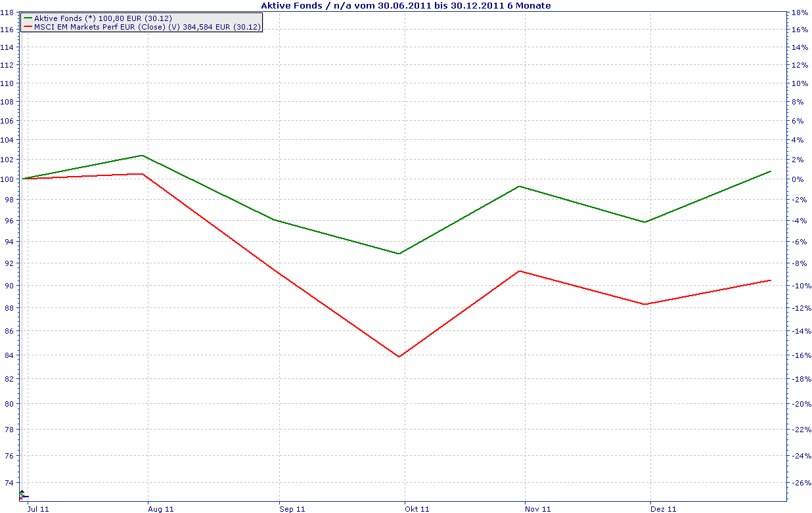The image size is (812, 513).
Task: Click the green line endpoint at December end
Action: (x=771, y=171)
